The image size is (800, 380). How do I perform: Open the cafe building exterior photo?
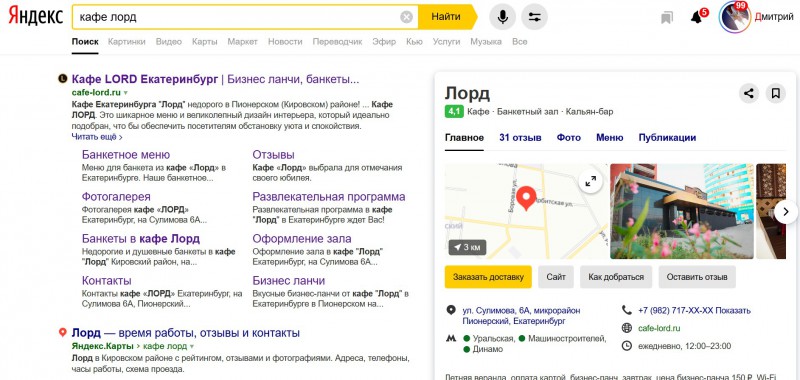click(x=682, y=211)
